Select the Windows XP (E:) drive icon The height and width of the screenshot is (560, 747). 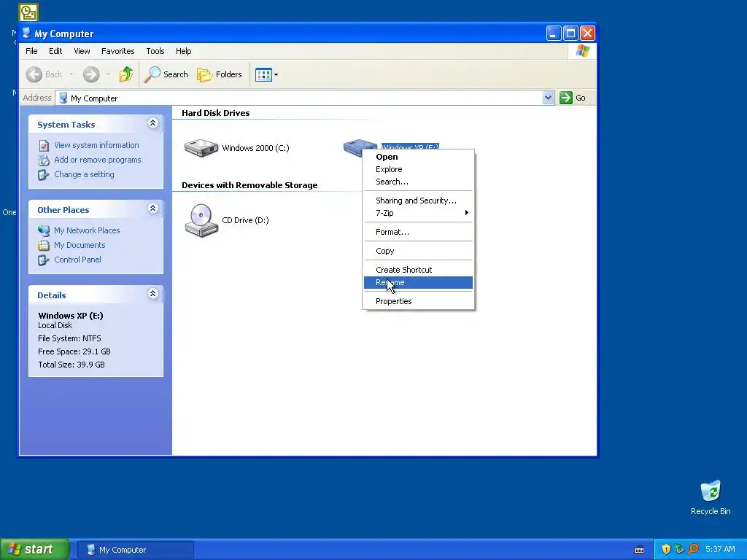(x=359, y=147)
